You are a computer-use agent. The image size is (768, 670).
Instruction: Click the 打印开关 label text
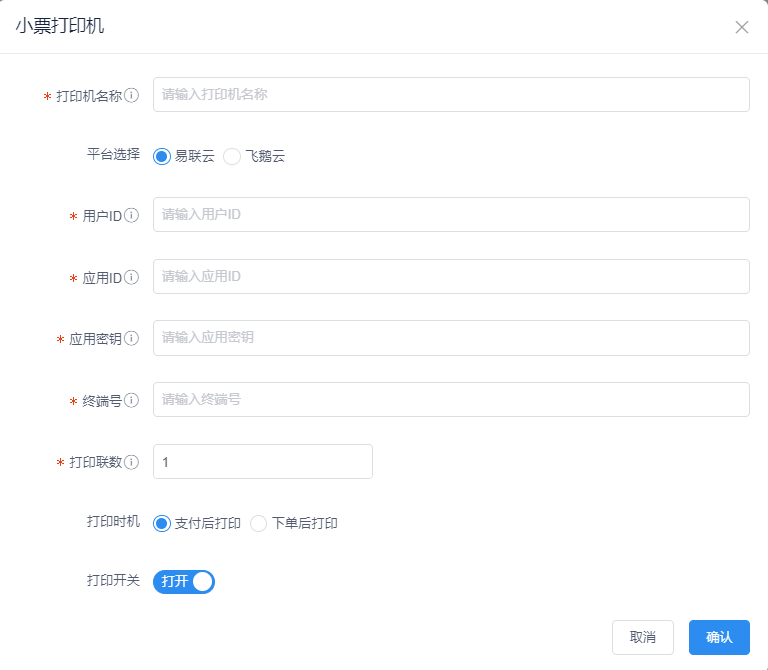coord(113,580)
